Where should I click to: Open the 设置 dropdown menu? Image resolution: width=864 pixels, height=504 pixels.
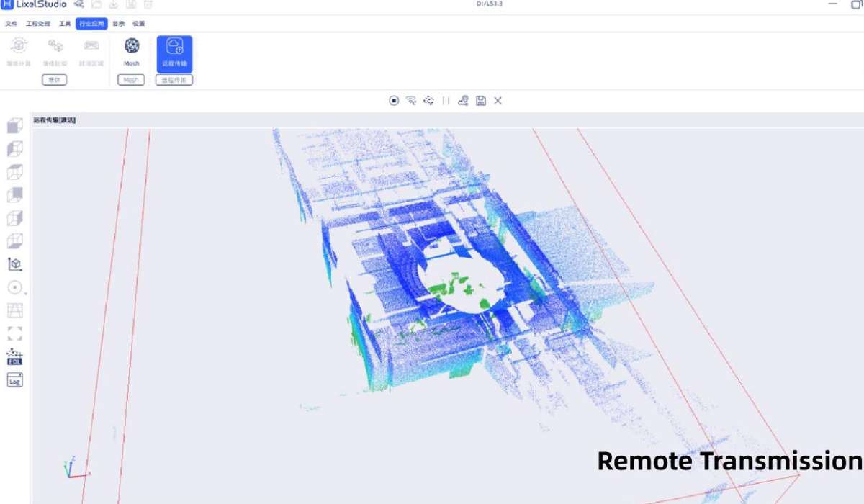[140, 23]
